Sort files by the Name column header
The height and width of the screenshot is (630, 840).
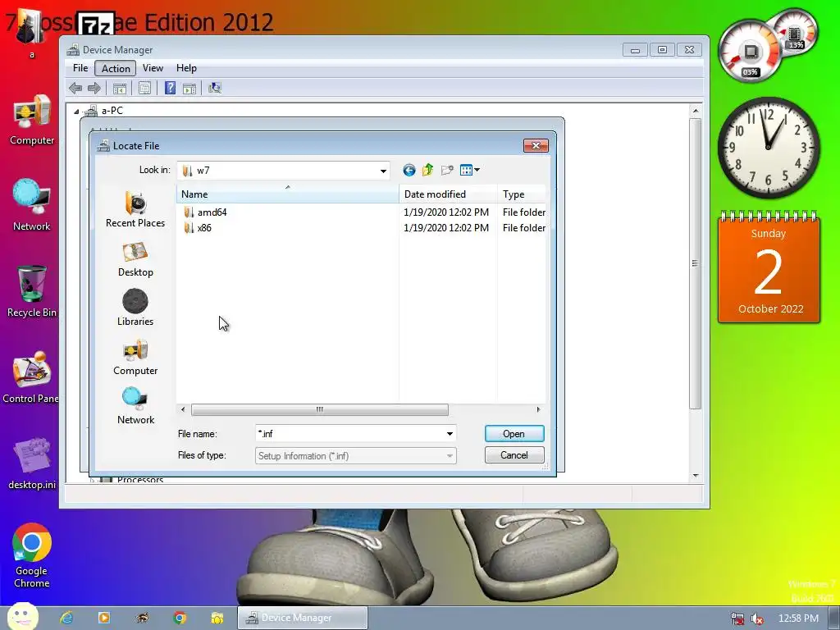point(288,194)
